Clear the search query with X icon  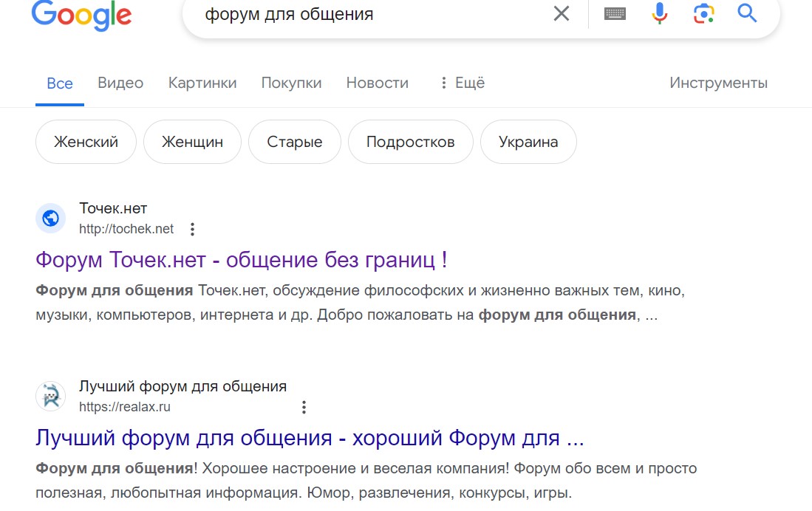(x=562, y=13)
